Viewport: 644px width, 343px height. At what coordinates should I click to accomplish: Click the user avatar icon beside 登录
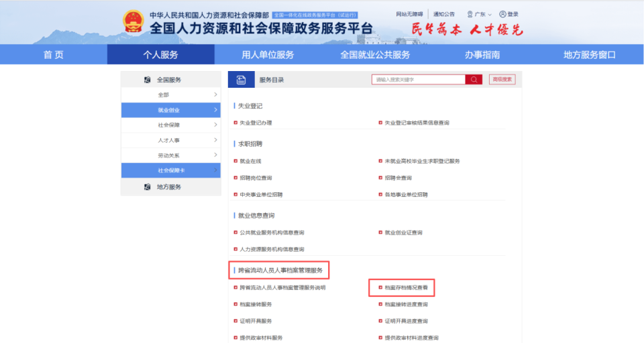click(x=502, y=14)
